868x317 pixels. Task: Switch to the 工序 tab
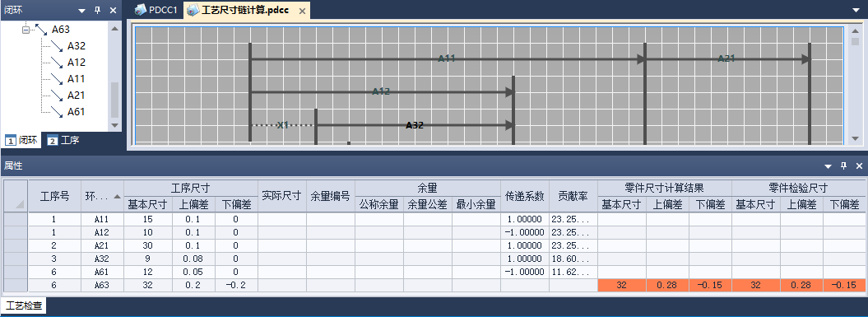pyautogui.click(x=63, y=140)
